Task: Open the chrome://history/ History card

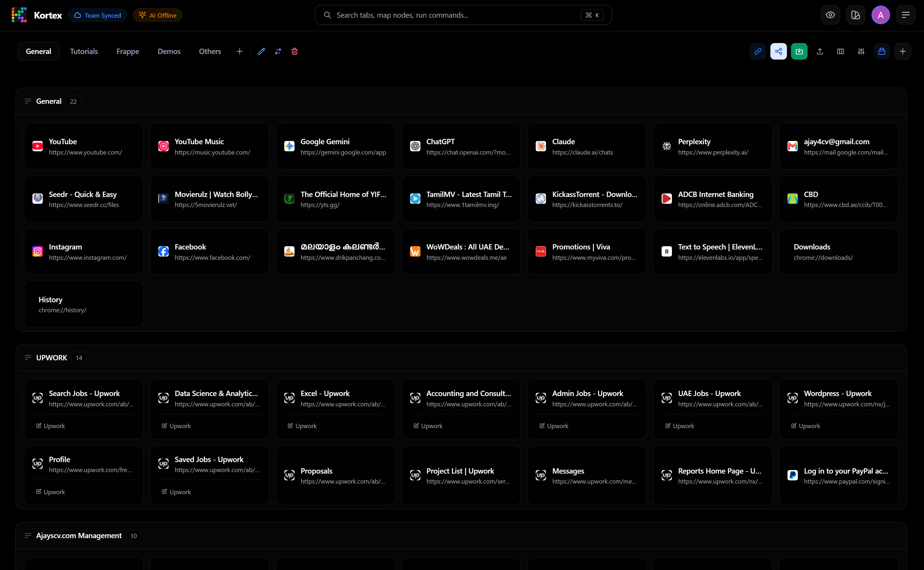Action: point(84,304)
